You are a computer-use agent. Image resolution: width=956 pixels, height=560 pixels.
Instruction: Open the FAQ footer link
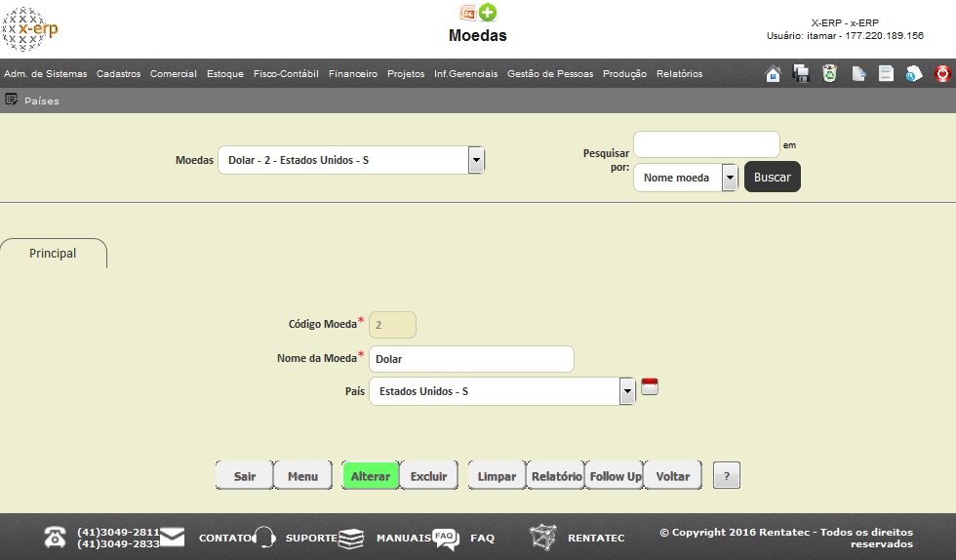pos(482,538)
